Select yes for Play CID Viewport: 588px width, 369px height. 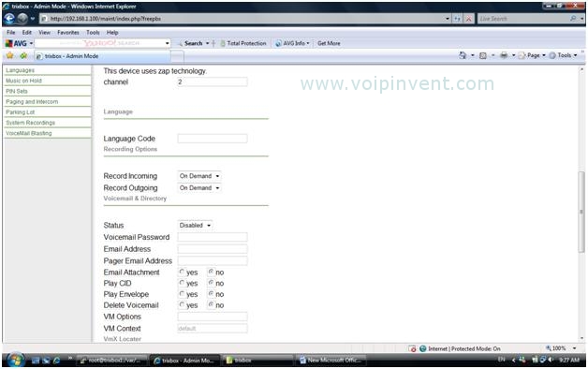182,283
